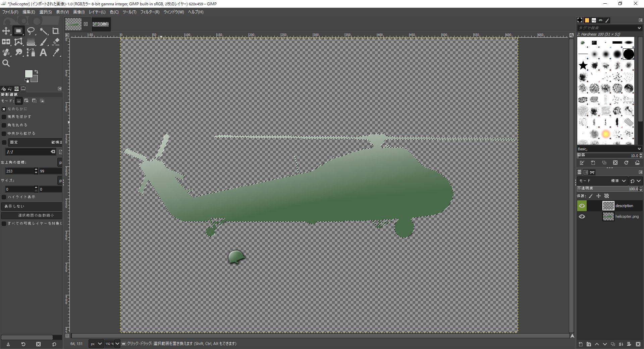This screenshot has height=349, width=644.
Task: Open the 表示しない guides dropdown
Action: pyautogui.click(x=32, y=206)
